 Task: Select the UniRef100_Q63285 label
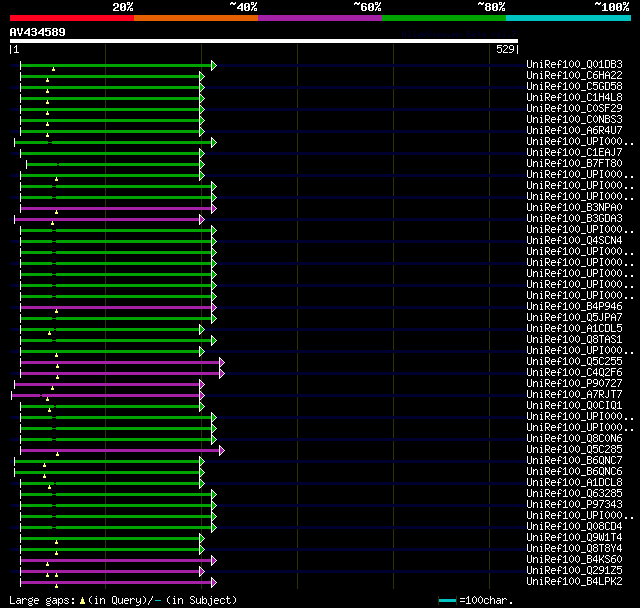(574, 494)
